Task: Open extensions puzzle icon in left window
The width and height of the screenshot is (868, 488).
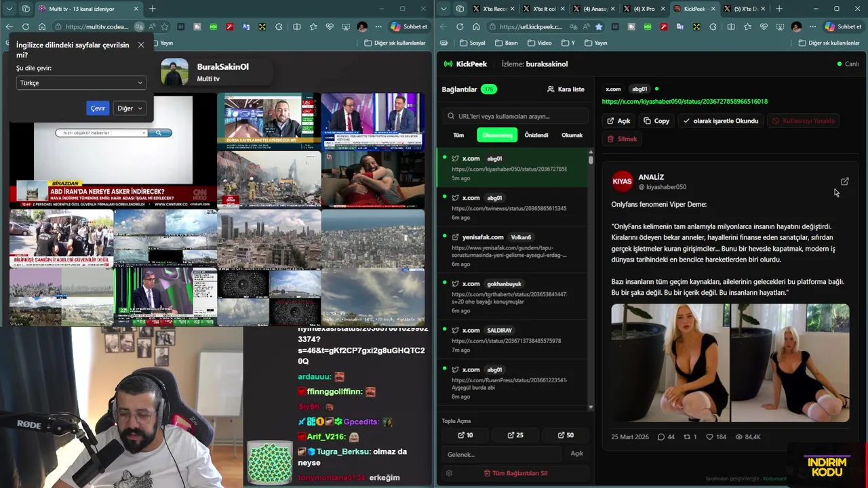Action: coord(279,26)
